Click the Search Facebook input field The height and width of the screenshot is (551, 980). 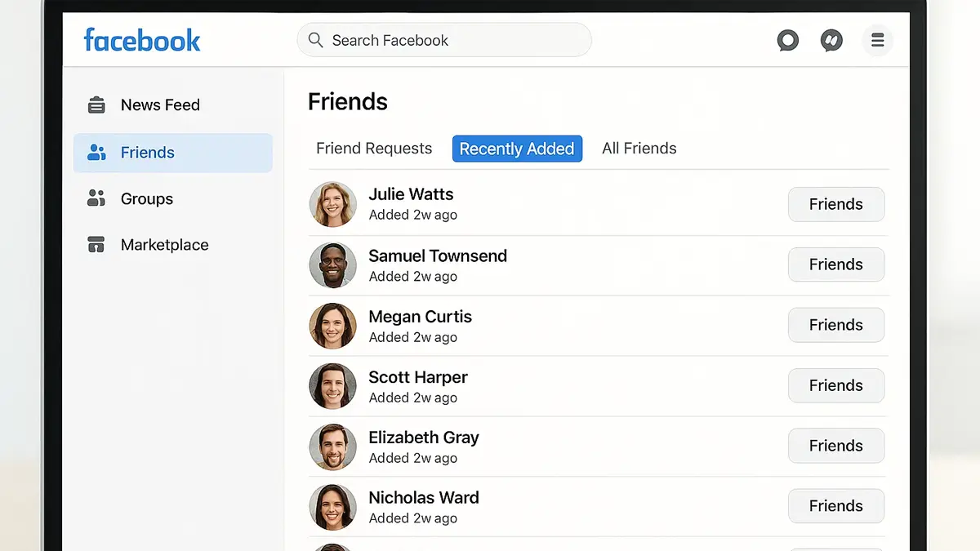point(457,40)
